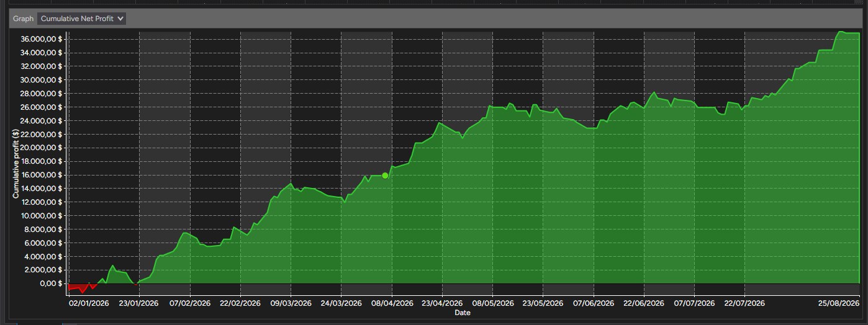Viewport: 868px width, 325px height.
Task: Click the 'Graph' label
Action: [x=24, y=19]
